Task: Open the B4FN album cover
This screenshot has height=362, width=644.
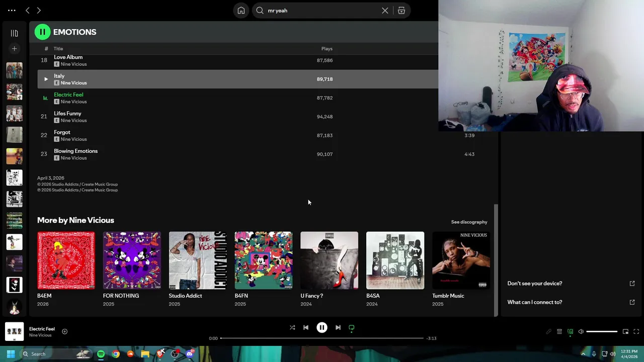Action: [264, 260]
